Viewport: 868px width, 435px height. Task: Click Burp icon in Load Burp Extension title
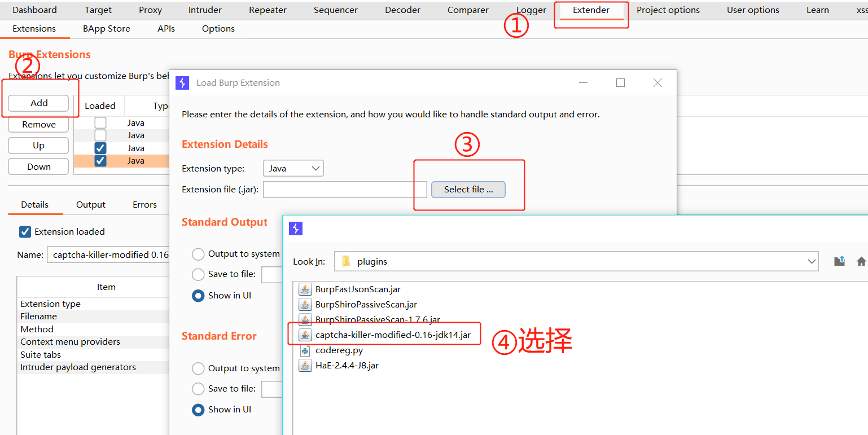182,83
